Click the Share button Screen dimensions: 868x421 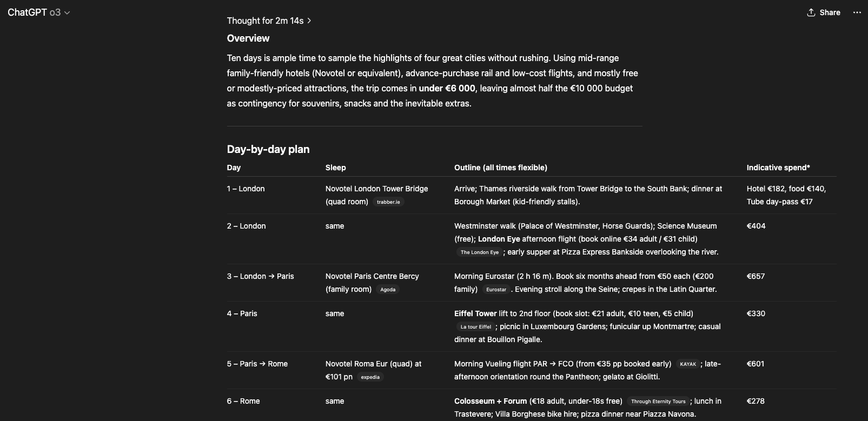pyautogui.click(x=824, y=12)
